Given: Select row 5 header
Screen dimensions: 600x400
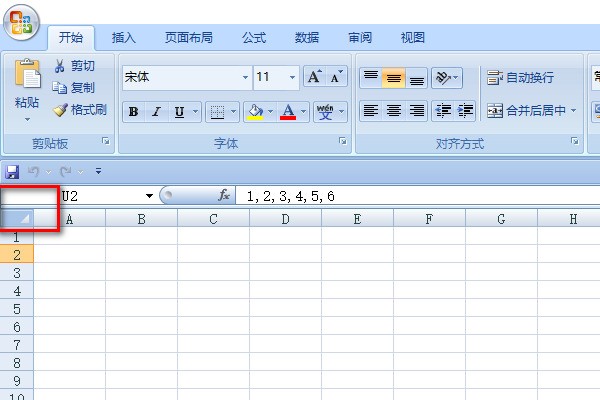Looking at the screenshot, I should [17, 308].
